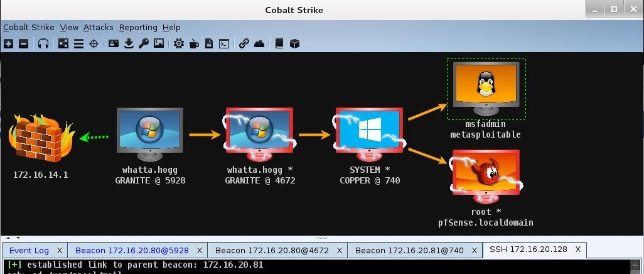
Task: Click the Connect to team server plus icon
Action: [x=8, y=43]
